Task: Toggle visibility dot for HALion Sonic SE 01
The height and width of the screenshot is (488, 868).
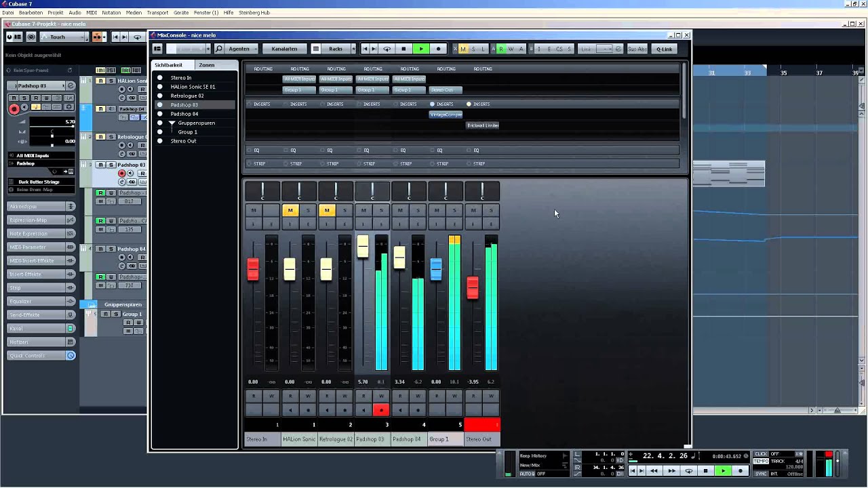Action: click(160, 87)
